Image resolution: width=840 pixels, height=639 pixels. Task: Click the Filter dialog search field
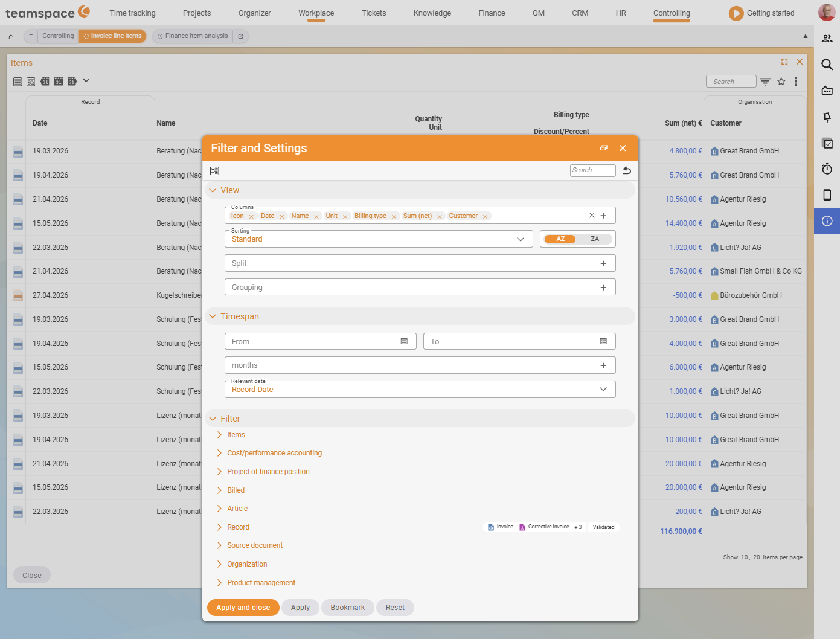tap(592, 170)
